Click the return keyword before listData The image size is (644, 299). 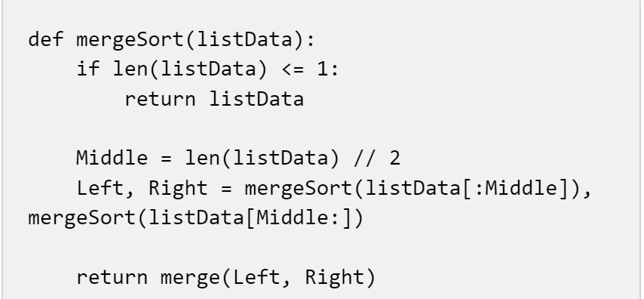click(x=160, y=99)
